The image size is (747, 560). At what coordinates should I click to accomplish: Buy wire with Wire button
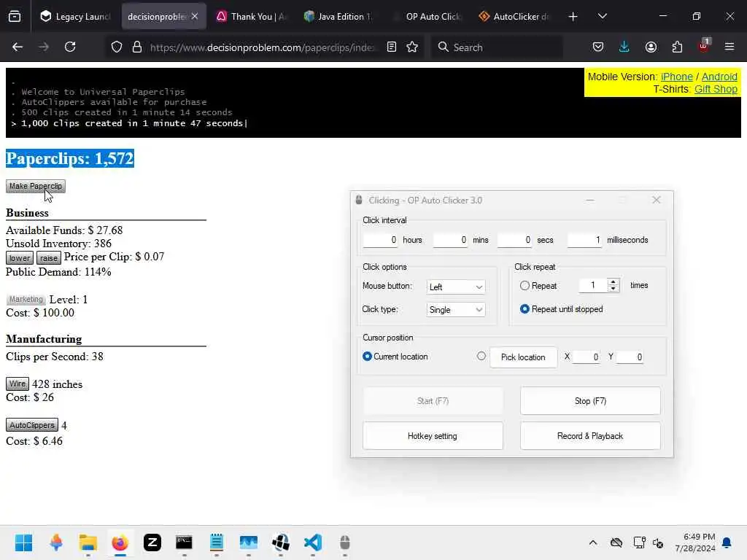click(18, 384)
